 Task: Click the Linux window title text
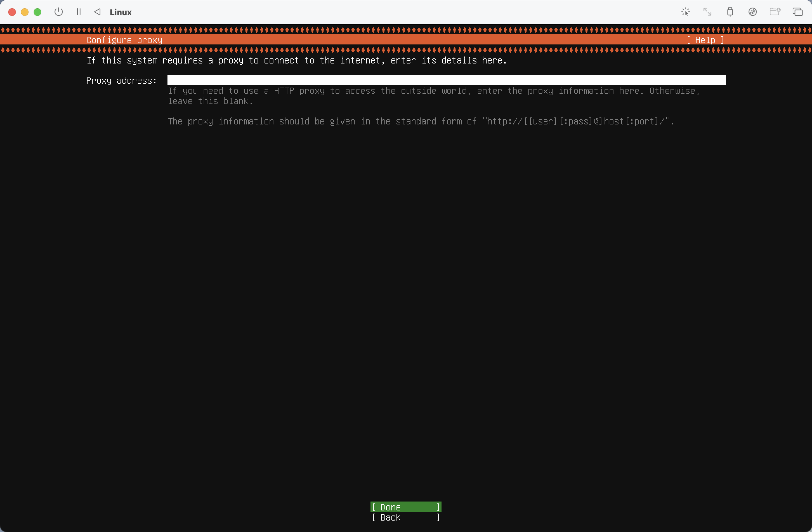121,12
